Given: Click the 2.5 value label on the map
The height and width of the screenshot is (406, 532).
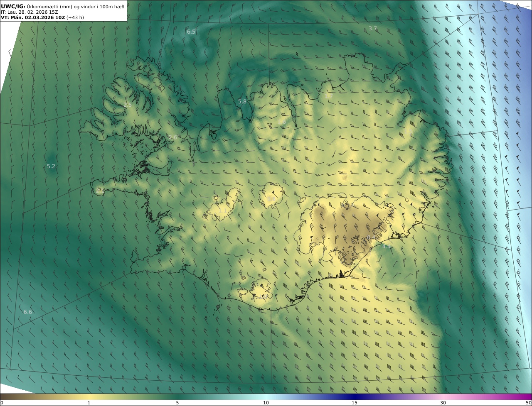Looking at the screenshot, I should pos(128,105).
